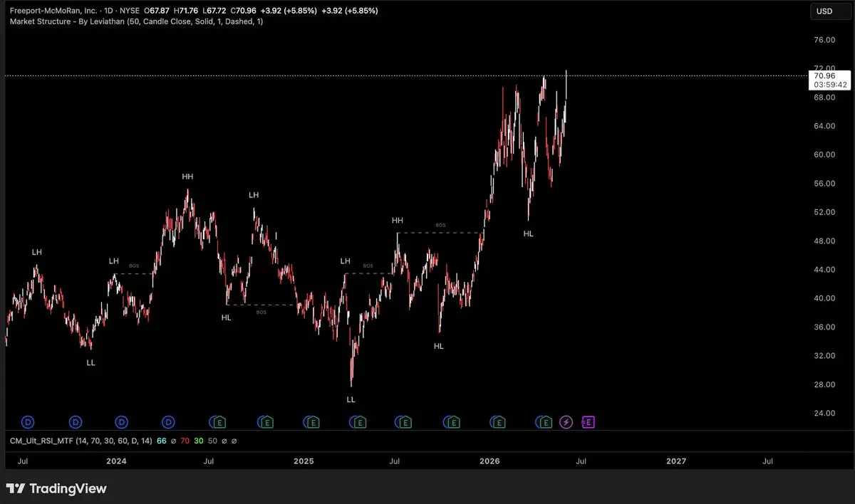The width and height of the screenshot is (855, 504).
Task: Click the 2027 label on time axis
Action: pos(676,461)
